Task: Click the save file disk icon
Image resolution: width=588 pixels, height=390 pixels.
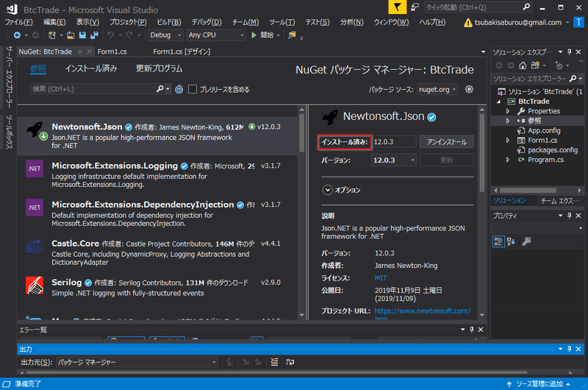Action: pyautogui.click(x=82, y=35)
